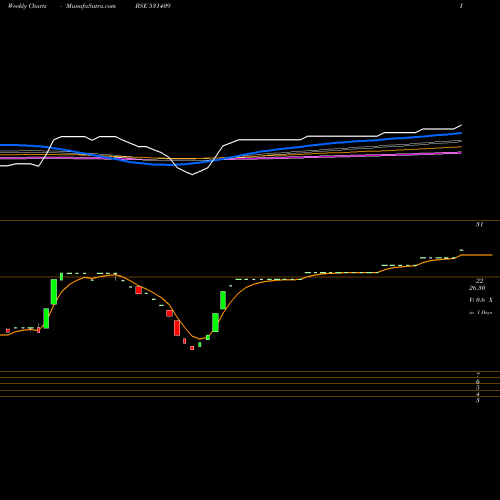This screenshot has height=500, width=500.
Task: Click the "Weekly Charts" title text
Action: pyautogui.click(x=27, y=6)
